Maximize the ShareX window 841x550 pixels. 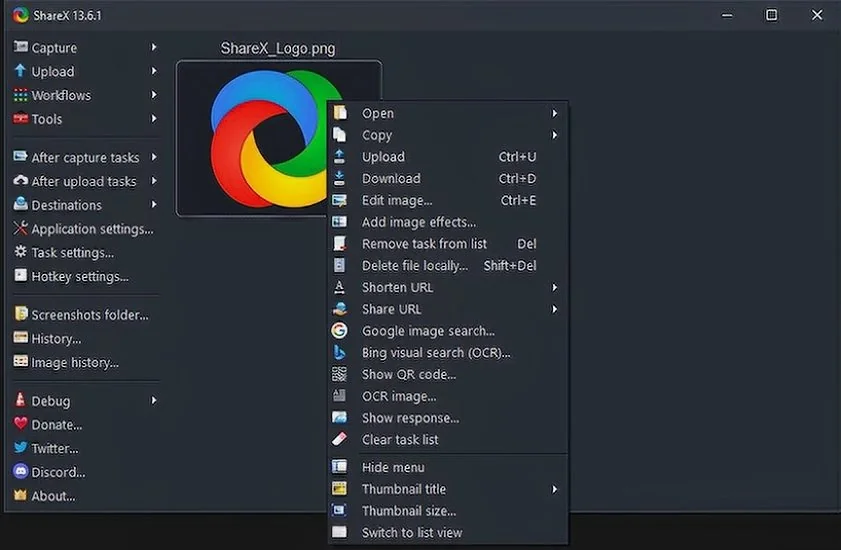click(x=771, y=15)
